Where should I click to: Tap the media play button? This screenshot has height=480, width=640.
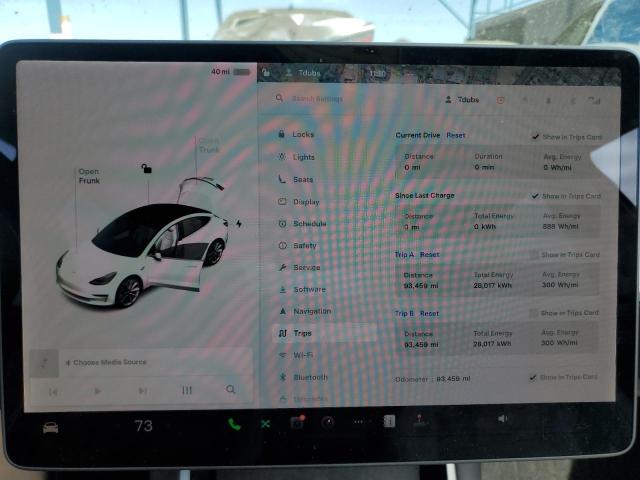(97, 391)
